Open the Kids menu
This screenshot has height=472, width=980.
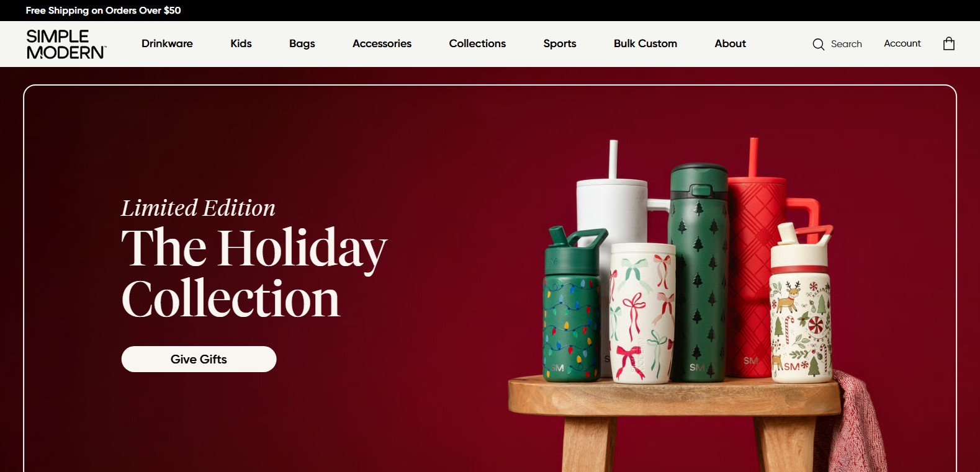[x=241, y=43]
